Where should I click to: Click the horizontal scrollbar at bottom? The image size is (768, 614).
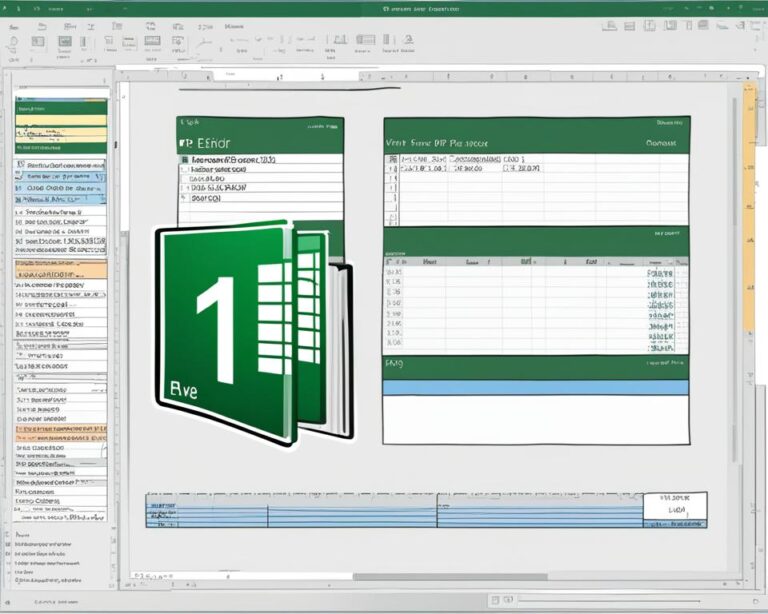[450, 576]
